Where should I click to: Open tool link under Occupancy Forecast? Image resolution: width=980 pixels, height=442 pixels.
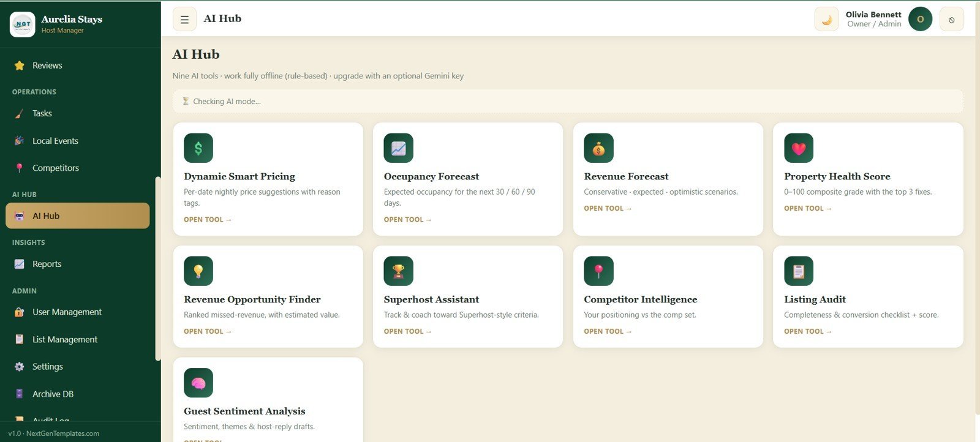pyautogui.click(x=408, y=220)
